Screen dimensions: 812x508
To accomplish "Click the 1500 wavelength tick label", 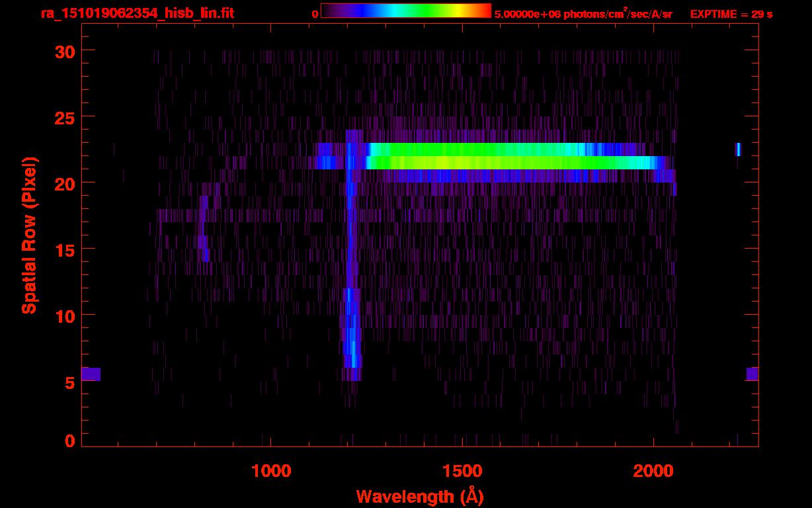I will 462,470.
